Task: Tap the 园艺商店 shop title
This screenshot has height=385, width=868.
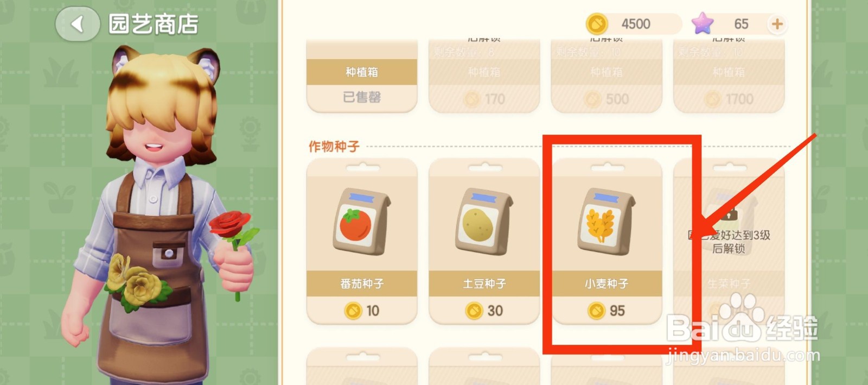Action: click(153, 24)
